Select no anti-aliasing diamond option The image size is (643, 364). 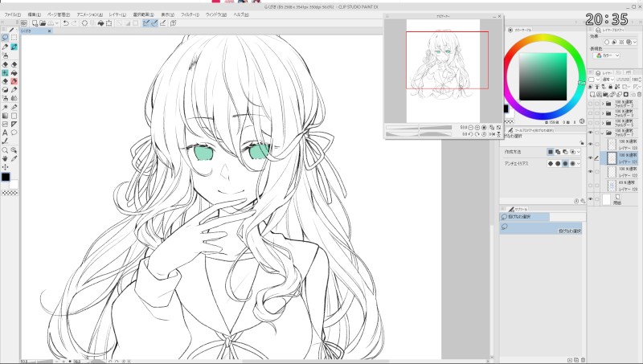pos(551,164)
